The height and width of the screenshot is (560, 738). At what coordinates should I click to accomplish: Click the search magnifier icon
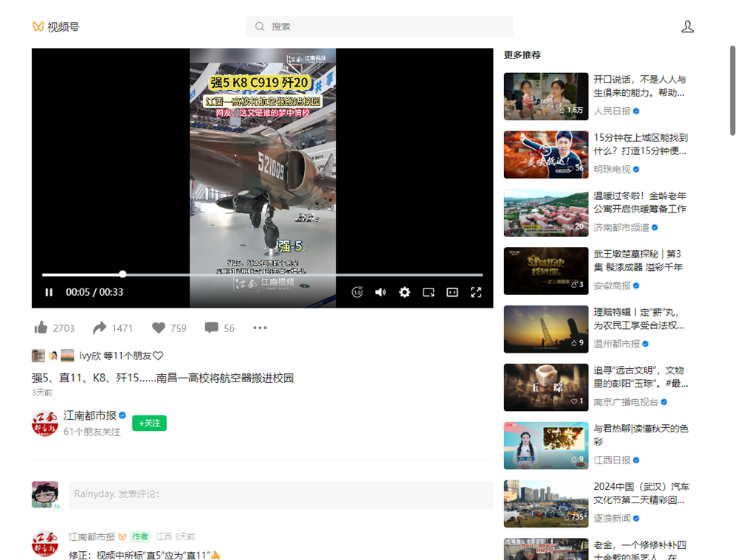[259, 26]
